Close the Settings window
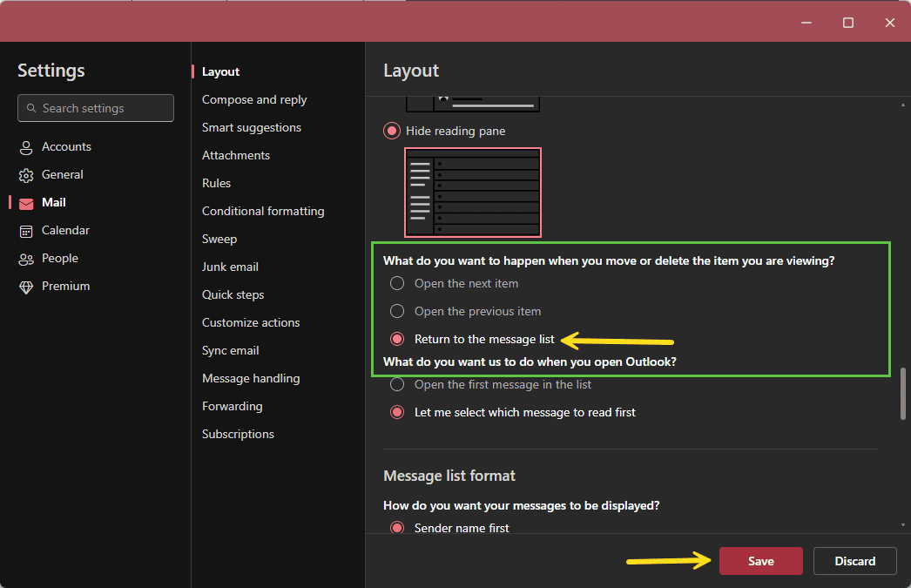Viewport: 911px width, 588px height. coord(890,23)
